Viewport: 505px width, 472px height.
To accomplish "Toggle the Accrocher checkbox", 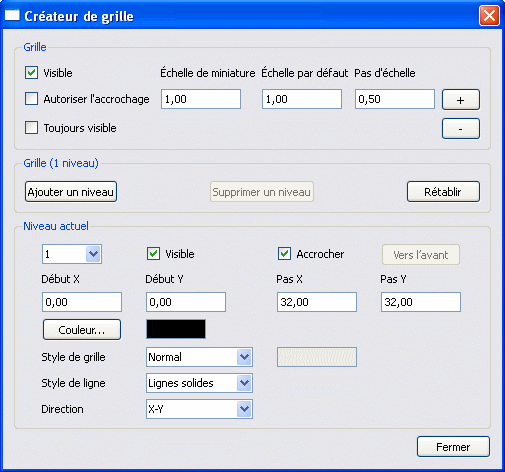I will 284,254.
